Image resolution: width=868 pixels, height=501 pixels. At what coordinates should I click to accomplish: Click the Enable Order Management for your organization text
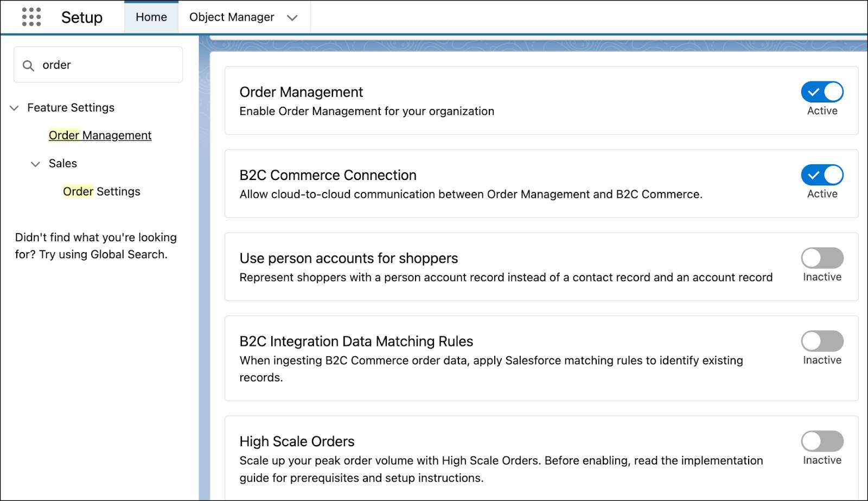pos(367,111)
